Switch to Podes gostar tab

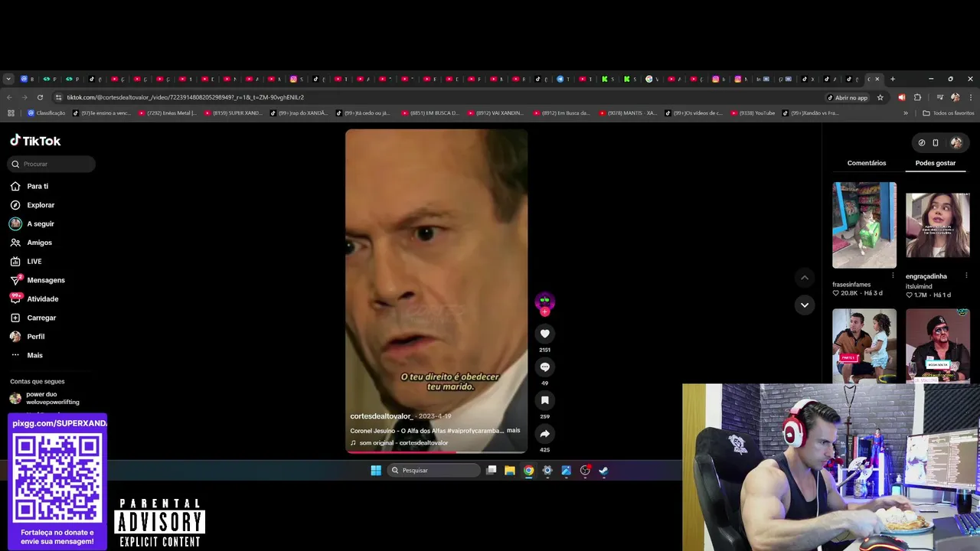pyautogui.click(x=936, y=163)
